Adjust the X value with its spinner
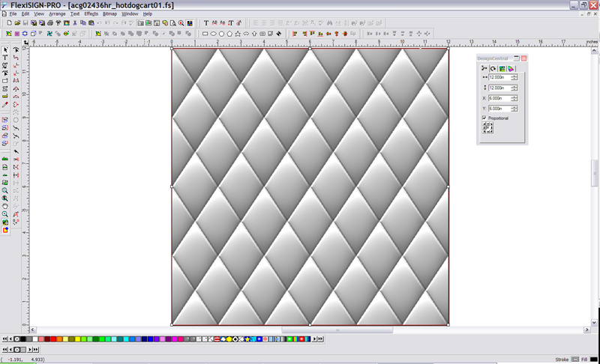600x364 pixels. (514, 99)
